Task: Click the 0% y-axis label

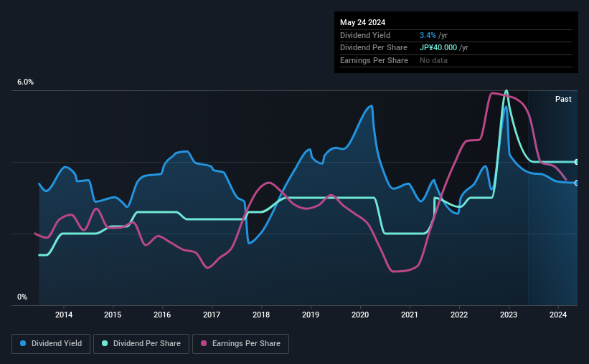Action: pos(22,297)
